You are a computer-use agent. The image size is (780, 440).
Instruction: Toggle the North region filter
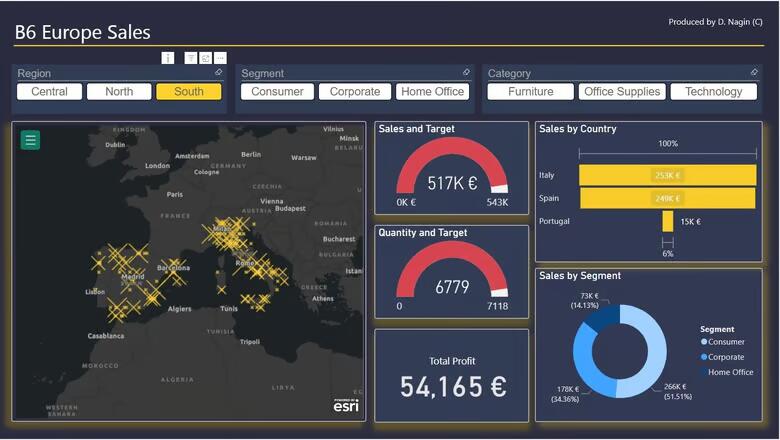119,92
